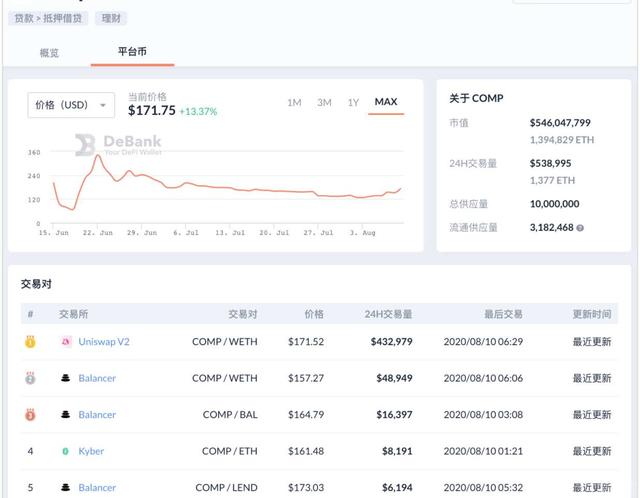Click the $157.27 price cell
This screenshot has width=640, height=498.
pos(306,378)
